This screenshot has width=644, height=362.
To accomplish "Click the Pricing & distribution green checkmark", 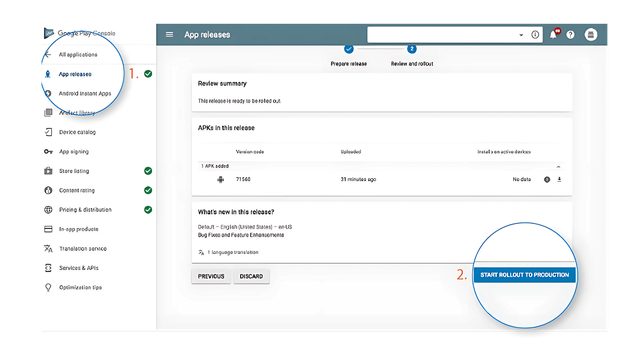I will point(148,210).
